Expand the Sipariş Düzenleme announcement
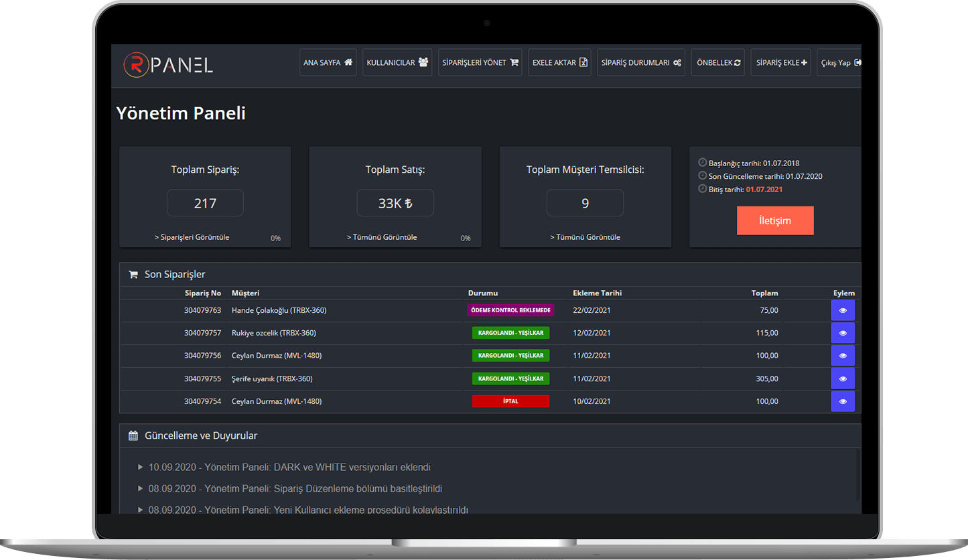The image size is (968, 560). pyautogui.click(x=289, y=488)
